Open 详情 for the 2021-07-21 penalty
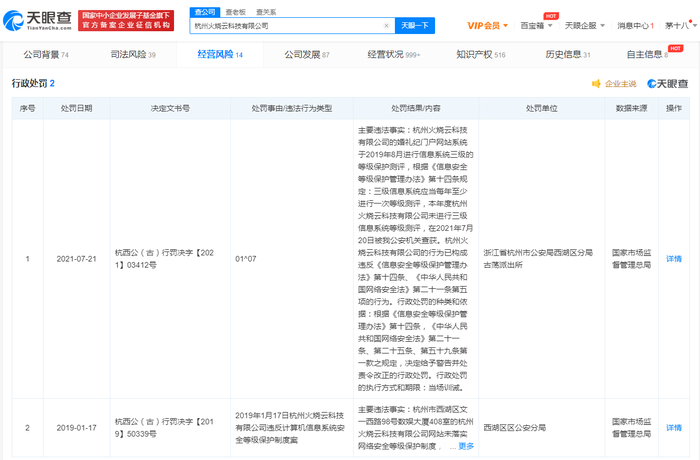Viewport: 700px width, 460px height. tap(674, 259)
